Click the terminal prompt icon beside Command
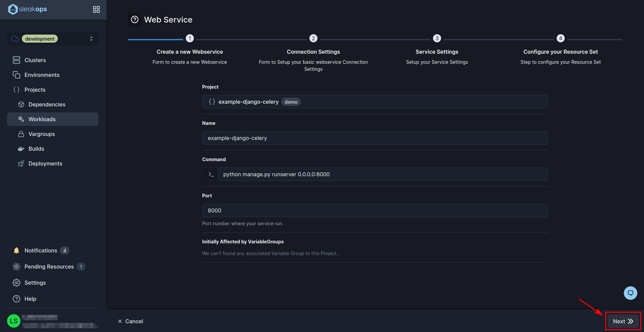 [x=210, y=174]
